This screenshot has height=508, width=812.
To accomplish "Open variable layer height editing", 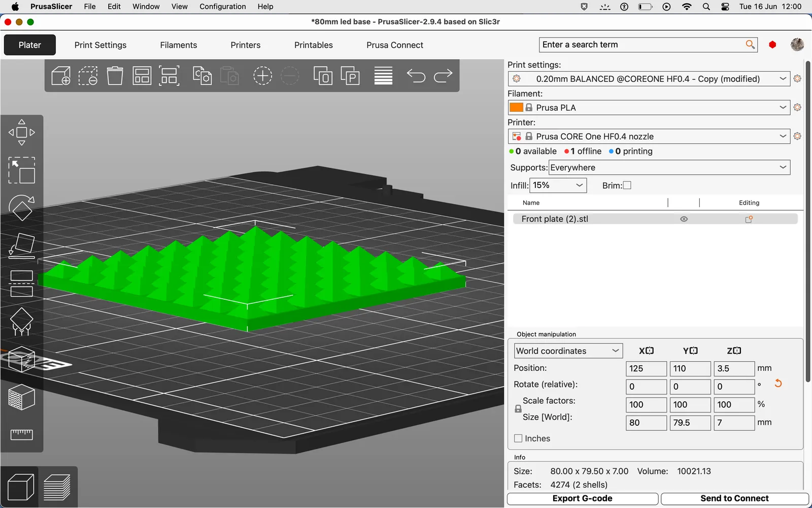I will click(x=383, y=76).
